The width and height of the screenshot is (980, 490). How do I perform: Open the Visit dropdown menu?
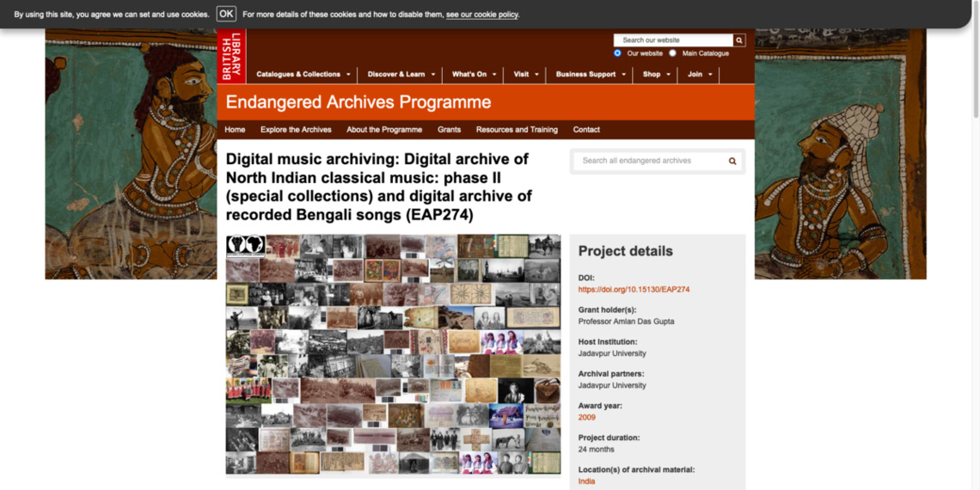(x=525, y=75)
